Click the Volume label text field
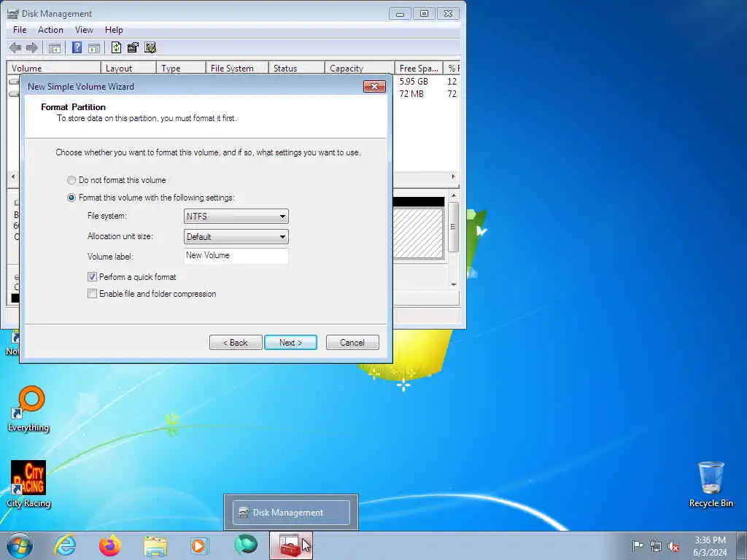 point(236,256)
